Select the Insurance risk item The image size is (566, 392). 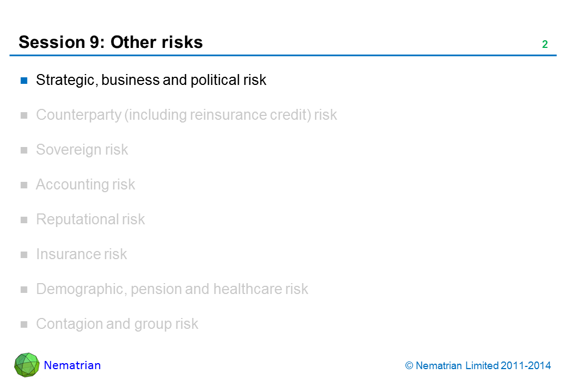tap(81, 254)
